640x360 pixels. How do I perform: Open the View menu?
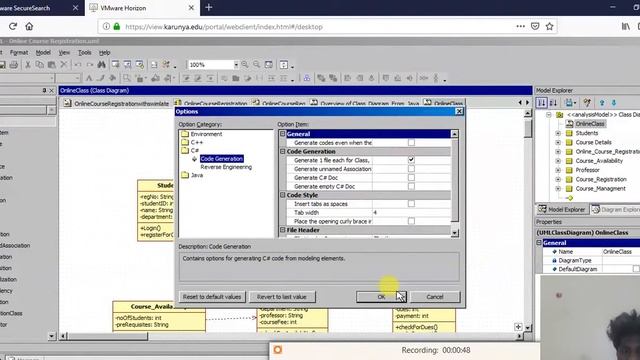64,53
